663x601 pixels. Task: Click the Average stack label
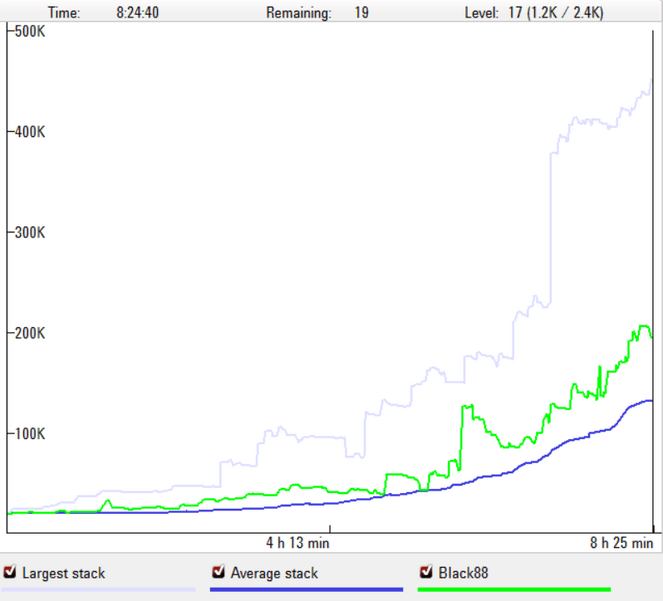point(274,573)
